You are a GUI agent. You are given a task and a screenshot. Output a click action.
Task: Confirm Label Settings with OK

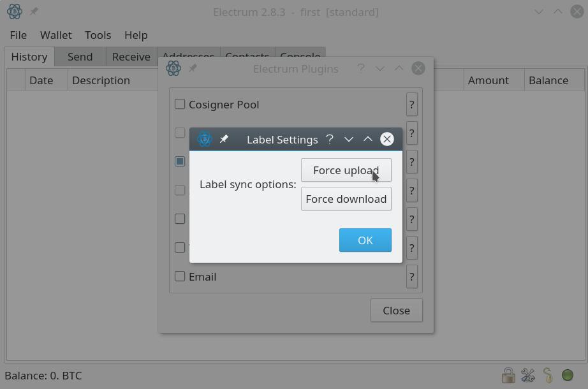pos(365,240)
